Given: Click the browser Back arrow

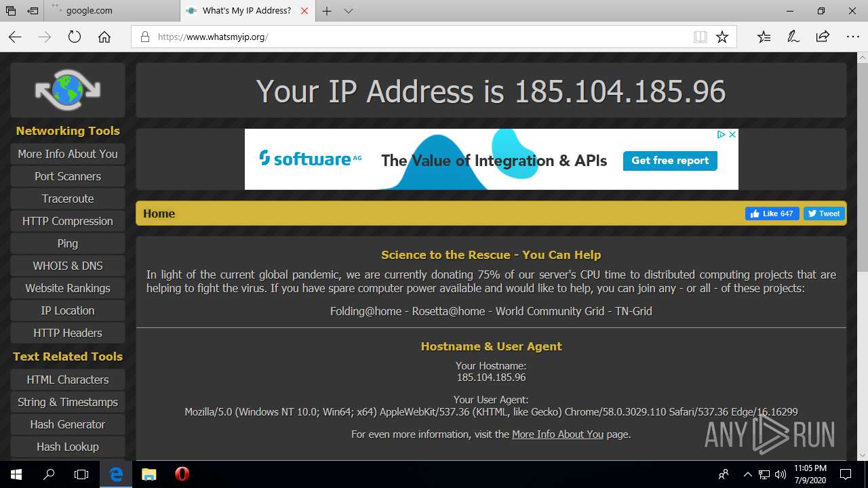Looking at the screenshot, I should point(15,37).
